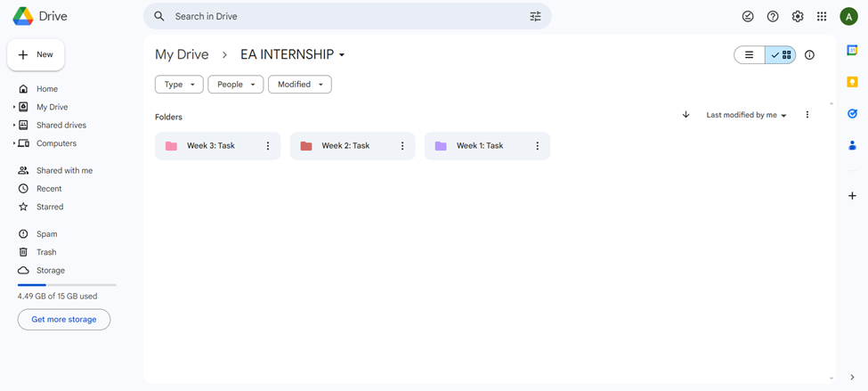Show folder details info icon
The height and width of the screenshot is (391, 868).
pyautogui.click(x=809, y=55)
